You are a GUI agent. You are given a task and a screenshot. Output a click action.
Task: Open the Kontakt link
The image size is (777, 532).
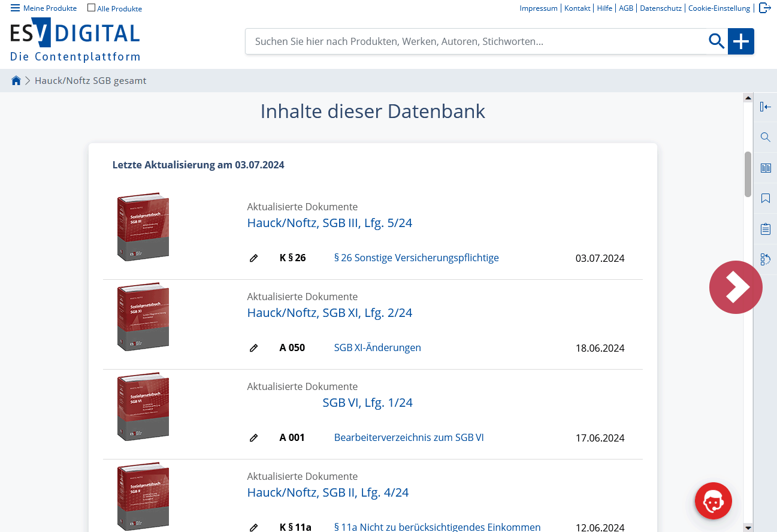578,8
